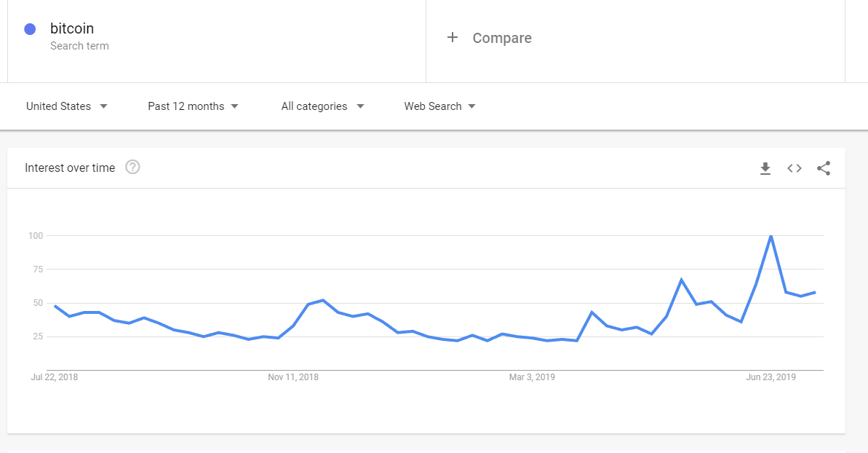Open the Interest over time help tooltip

coord(132,168)
